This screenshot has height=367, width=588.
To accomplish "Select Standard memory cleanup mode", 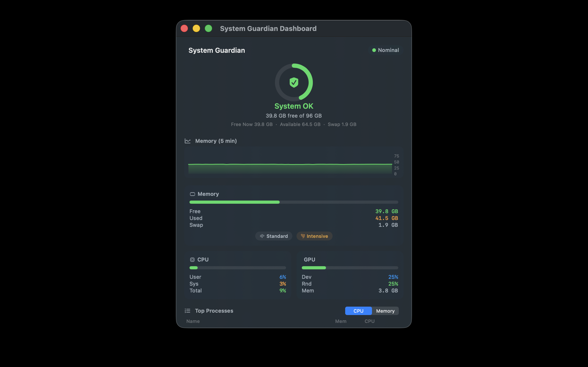I will point(274,236).
